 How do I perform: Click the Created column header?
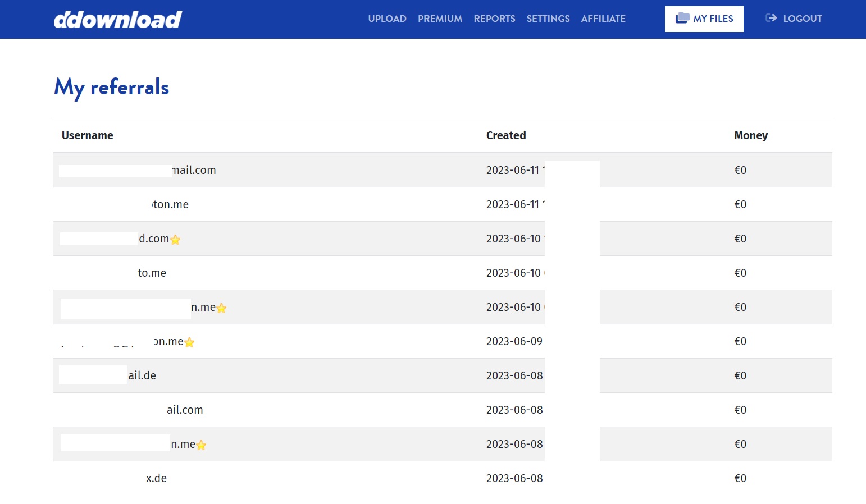506,135
